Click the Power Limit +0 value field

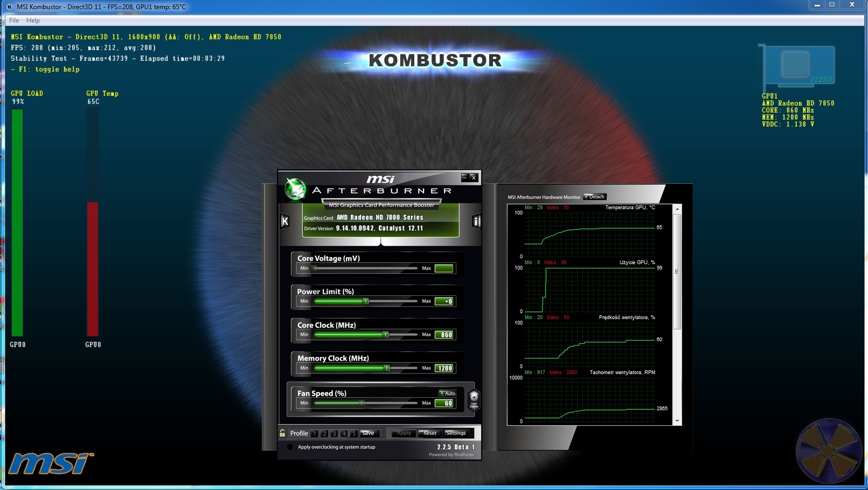click(x=444, y=301)
